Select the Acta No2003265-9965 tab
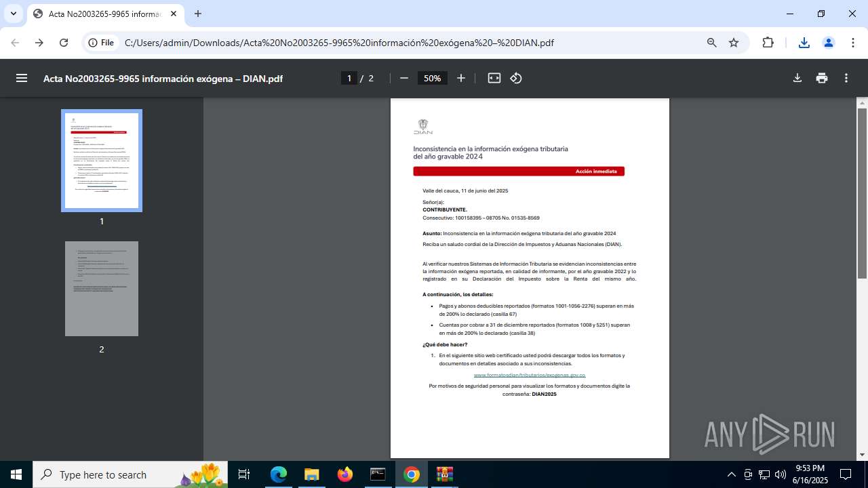 coord(106,14)
